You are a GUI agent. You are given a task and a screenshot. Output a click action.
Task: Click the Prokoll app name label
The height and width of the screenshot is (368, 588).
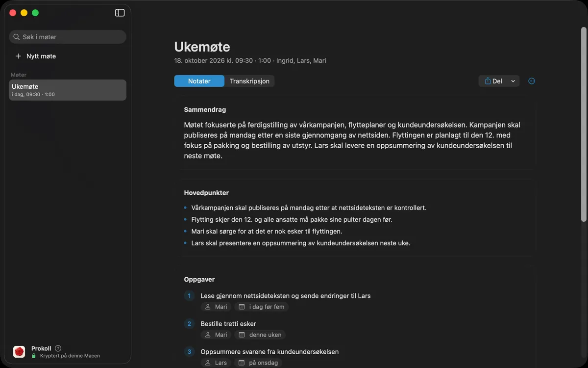pos(41,348)
